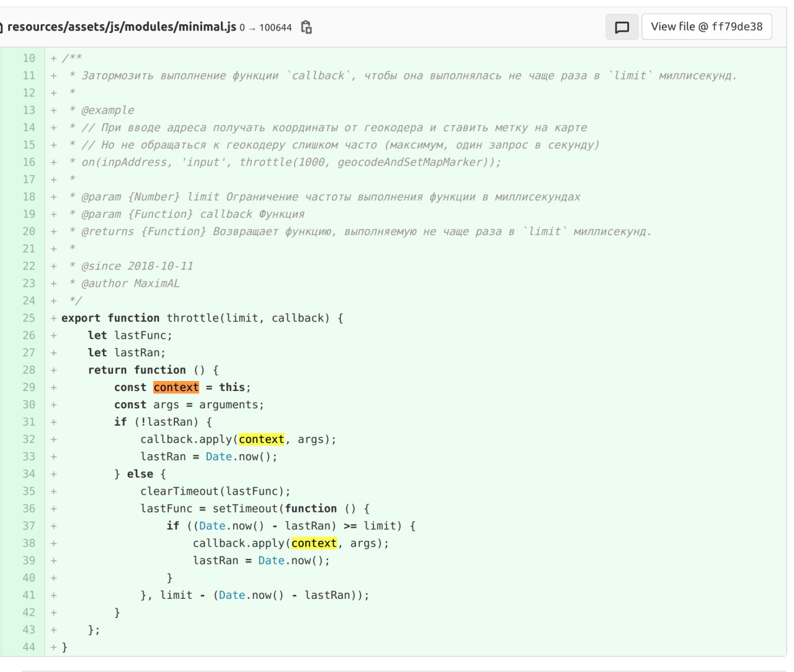
Task: Click the '@example' tag on line 13
Action: click(x=107, y=110)
